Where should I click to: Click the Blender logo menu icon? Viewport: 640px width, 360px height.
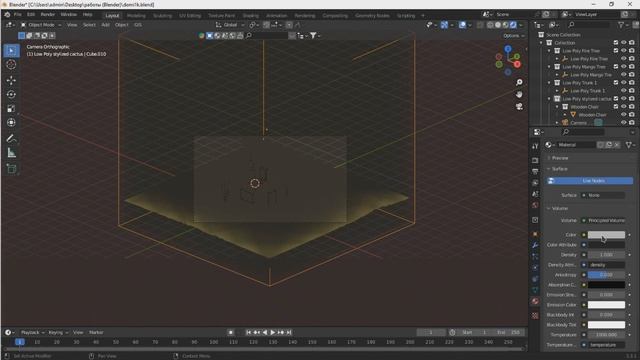(7, 14)
